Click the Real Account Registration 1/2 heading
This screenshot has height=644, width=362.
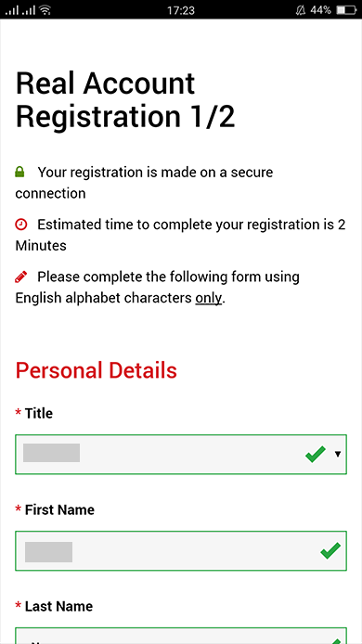coord(125,100)
